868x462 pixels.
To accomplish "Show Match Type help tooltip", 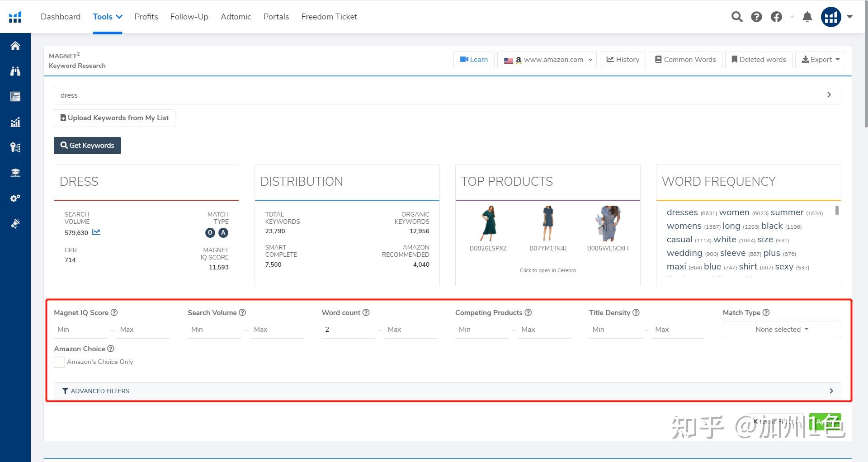I will (766, 312).
